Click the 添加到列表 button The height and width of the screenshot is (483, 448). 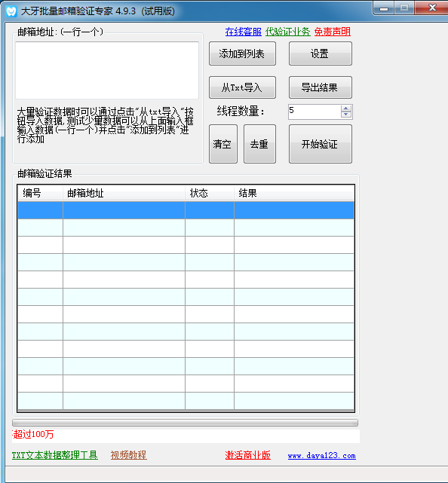242,53
